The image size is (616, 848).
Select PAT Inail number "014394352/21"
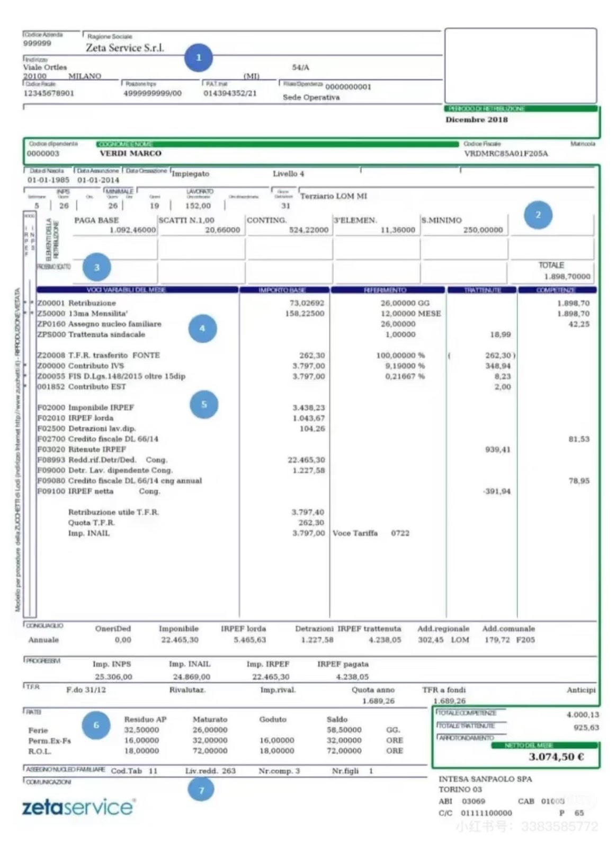230,93
